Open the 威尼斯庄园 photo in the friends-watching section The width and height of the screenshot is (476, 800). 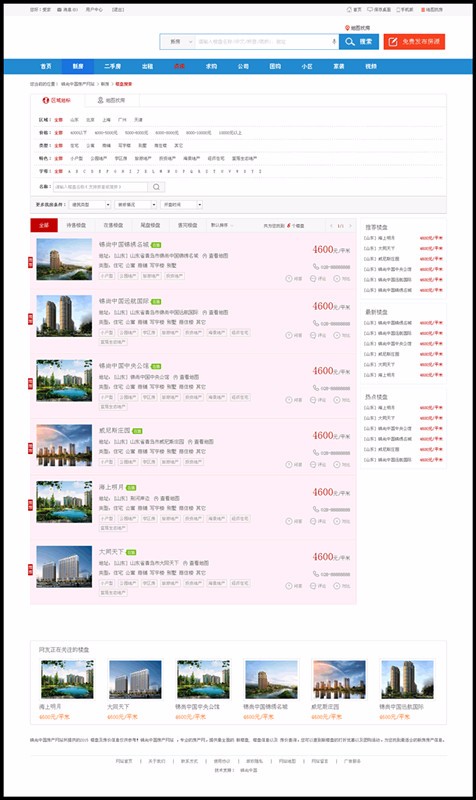[x=339, y=680]
